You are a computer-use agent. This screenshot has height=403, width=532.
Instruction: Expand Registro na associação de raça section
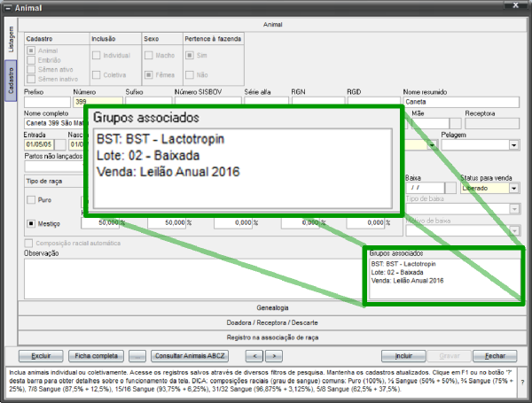pos(272,337)
